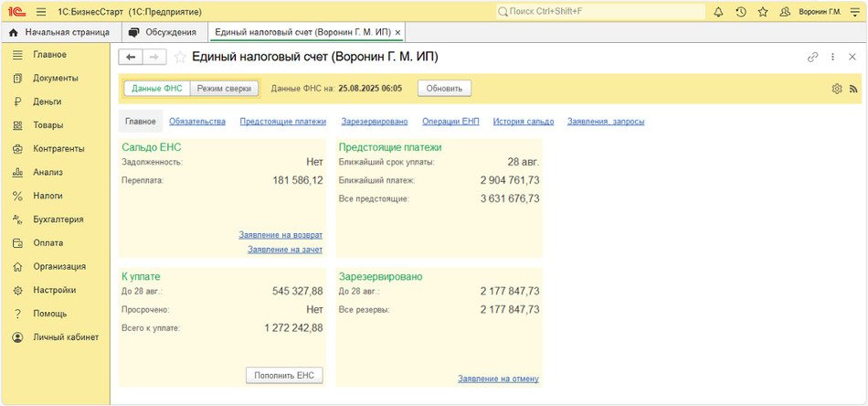Viewport: 868px width, 406px height.
Task: Click nearest payment value 2 904 761,73
Action: 510,180
